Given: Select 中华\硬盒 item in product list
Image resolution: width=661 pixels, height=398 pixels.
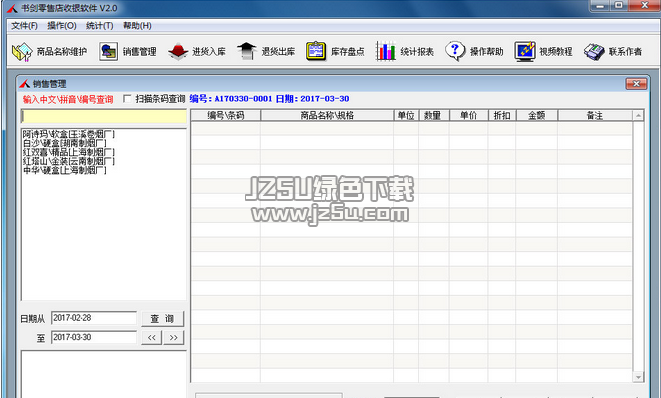Looking at the screenshot, I should coord(64,170).
